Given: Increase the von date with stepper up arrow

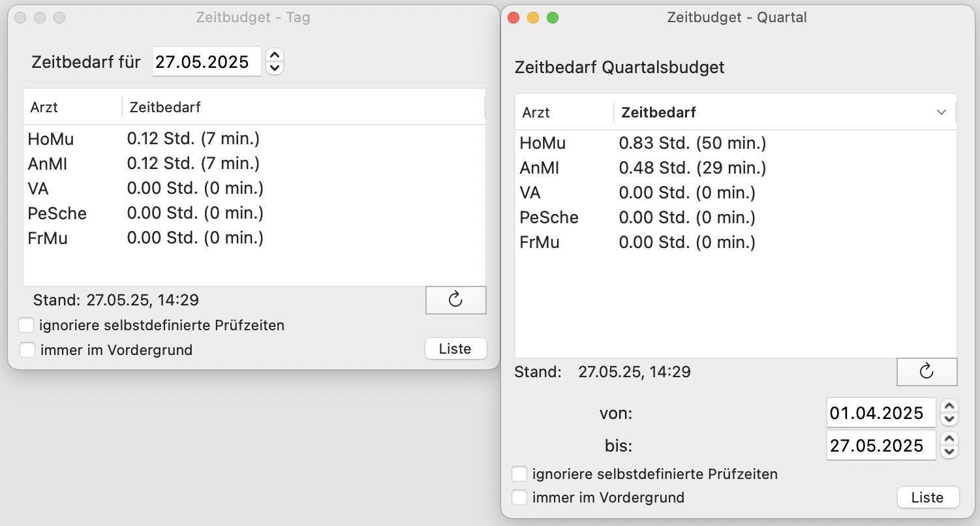Looking at the screenshot, I should tap(950, 407).
